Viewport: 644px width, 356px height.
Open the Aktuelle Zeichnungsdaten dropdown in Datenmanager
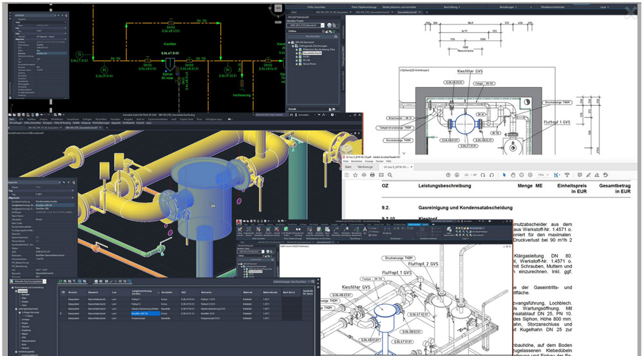pyautogui.click(x=45, y=282)
